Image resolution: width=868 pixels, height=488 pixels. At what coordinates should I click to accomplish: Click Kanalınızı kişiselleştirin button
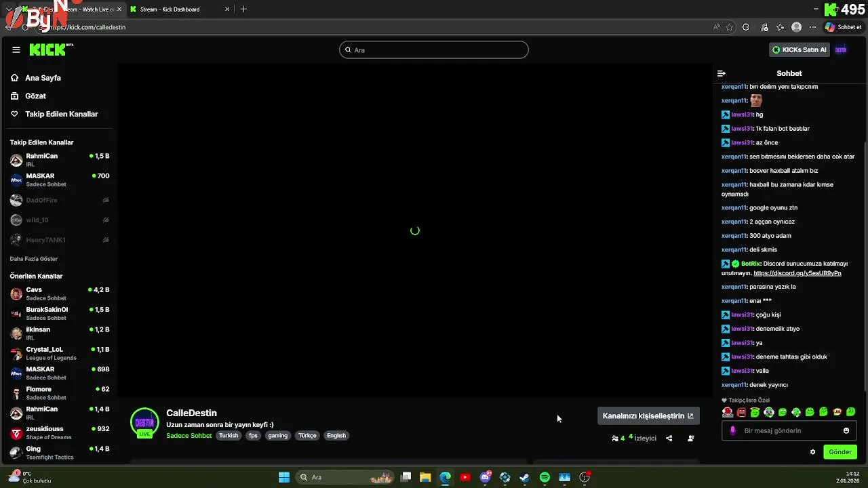pos(648,416)
